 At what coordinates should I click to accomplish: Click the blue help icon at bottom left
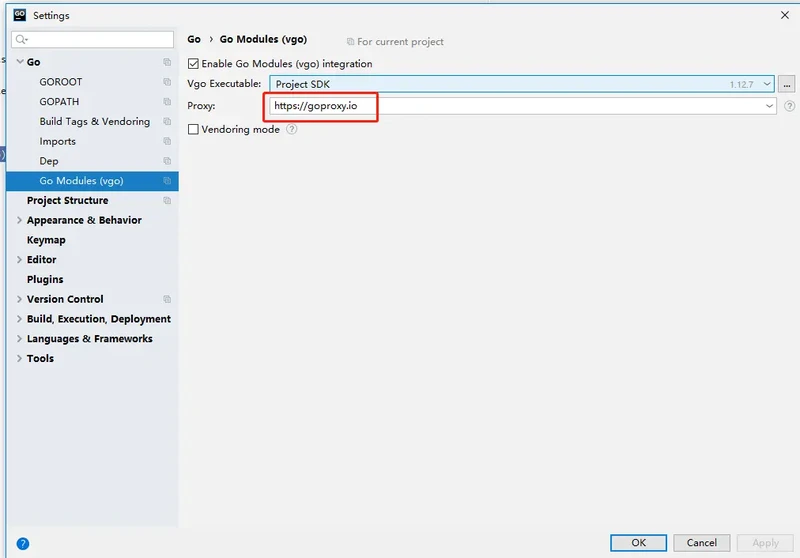coord(23,544)
